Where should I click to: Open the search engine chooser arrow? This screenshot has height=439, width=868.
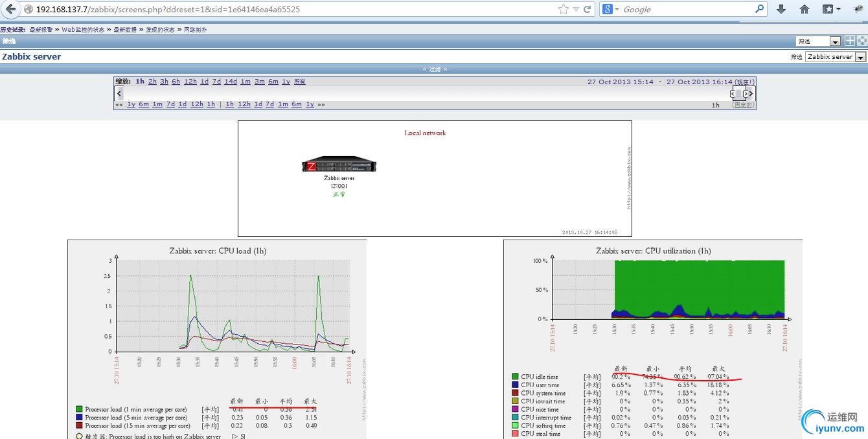[x=617, y=9]
